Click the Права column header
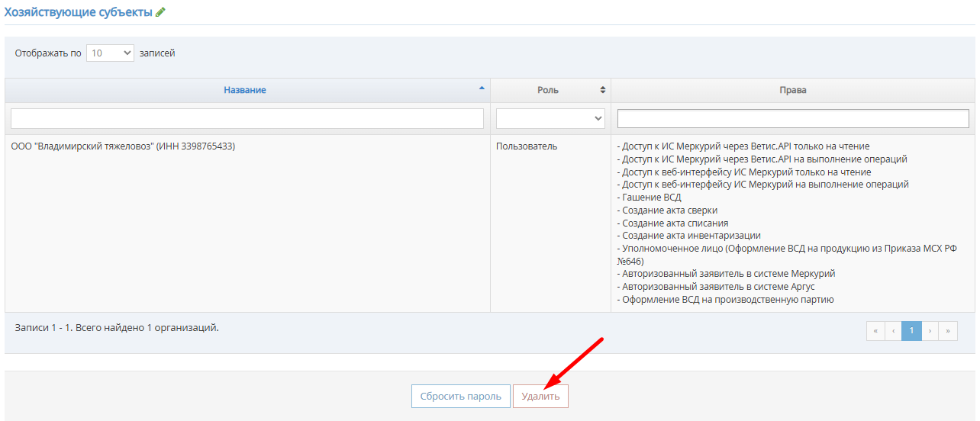Image resolution: width=980 pixels, height=421 pixels. pyautogui.click(x=792, y=90)
